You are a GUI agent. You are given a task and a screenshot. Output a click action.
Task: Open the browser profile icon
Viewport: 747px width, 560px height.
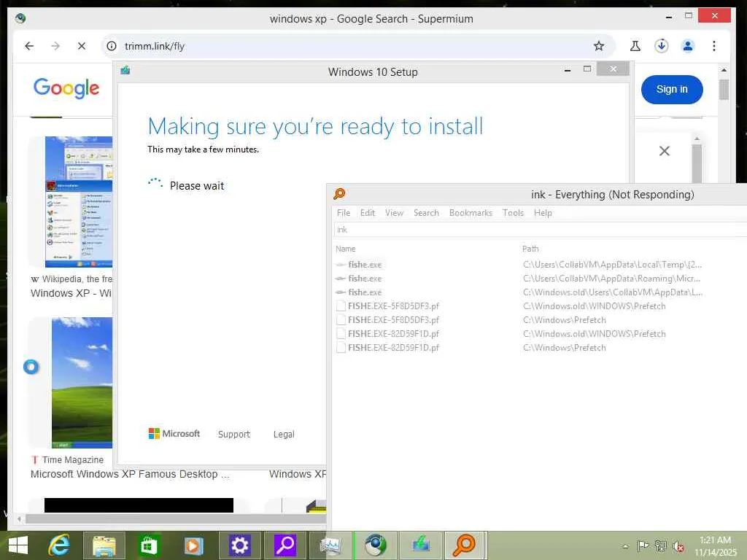(x=687, y=46)
